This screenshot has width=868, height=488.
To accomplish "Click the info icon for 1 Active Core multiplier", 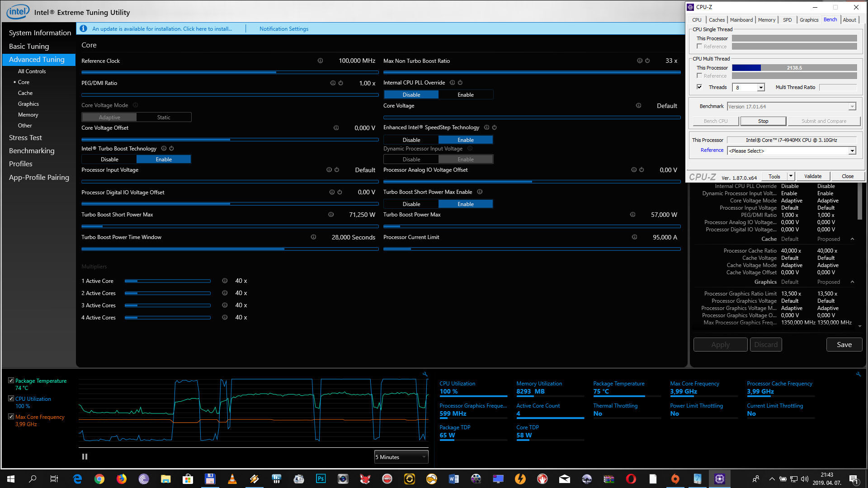I will pos(225,281).
